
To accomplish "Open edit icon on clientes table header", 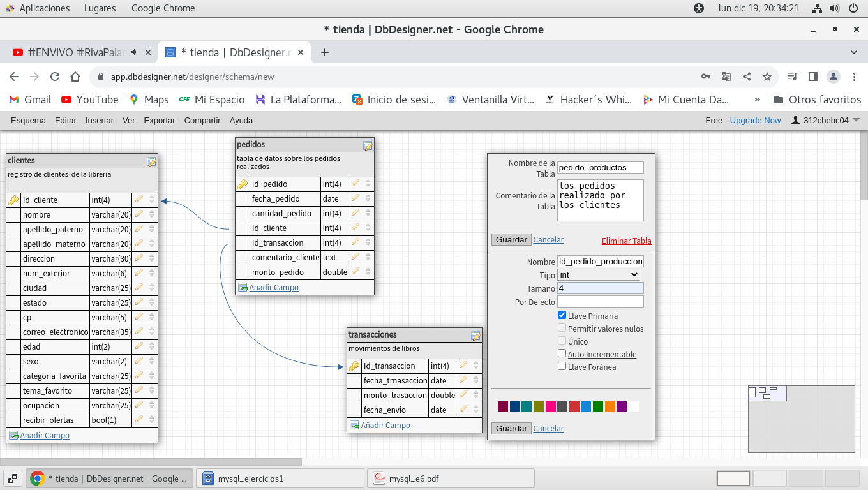I will tap(151, 161).
